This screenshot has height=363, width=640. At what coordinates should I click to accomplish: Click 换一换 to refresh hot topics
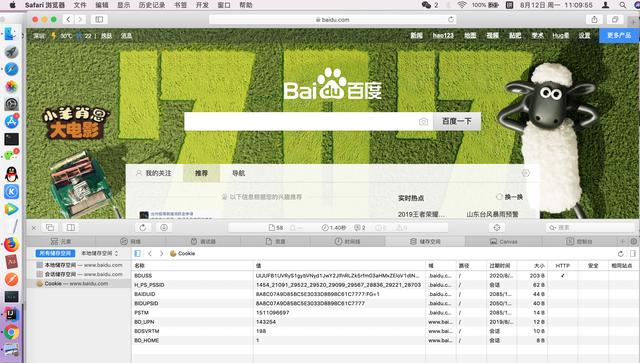(509, 197)
